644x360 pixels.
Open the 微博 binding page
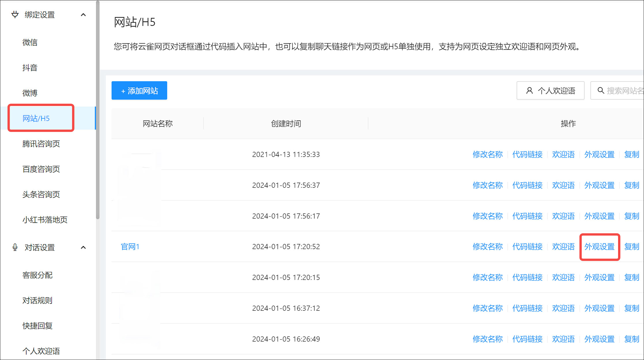(30, 92)
